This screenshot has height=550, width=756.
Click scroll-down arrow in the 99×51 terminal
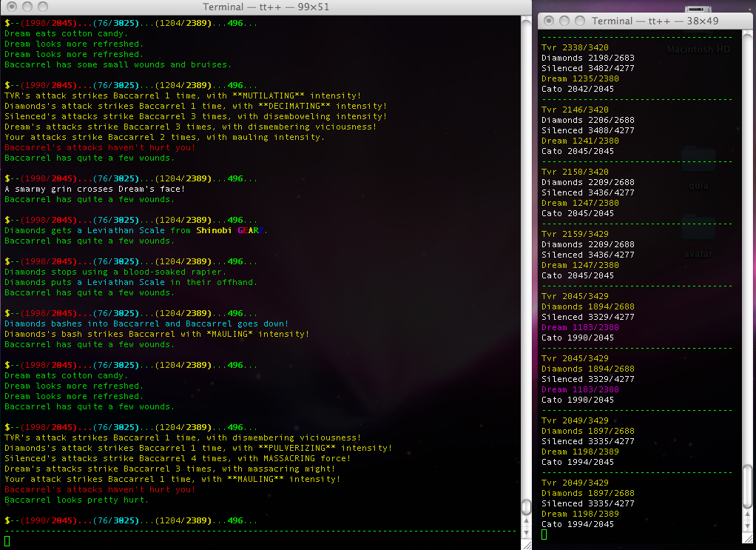pyautogui.click(x=526, y=531)
